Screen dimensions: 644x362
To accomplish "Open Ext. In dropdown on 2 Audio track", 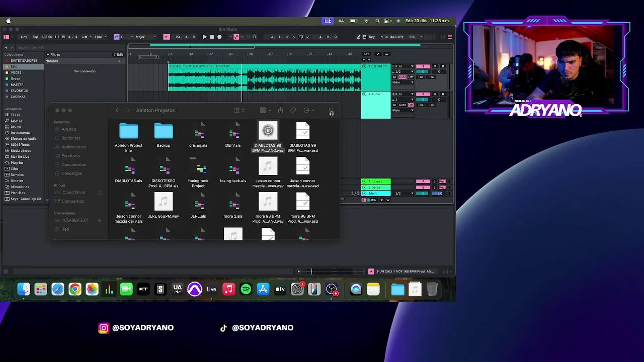I will tap(403, 94).
